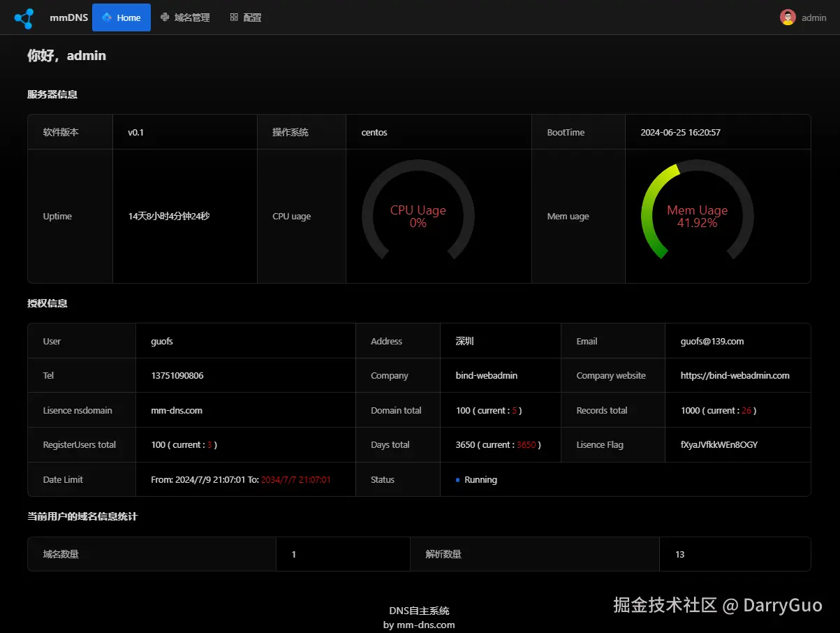Click the Date Limit From/To value

click(x=241, y=479)
